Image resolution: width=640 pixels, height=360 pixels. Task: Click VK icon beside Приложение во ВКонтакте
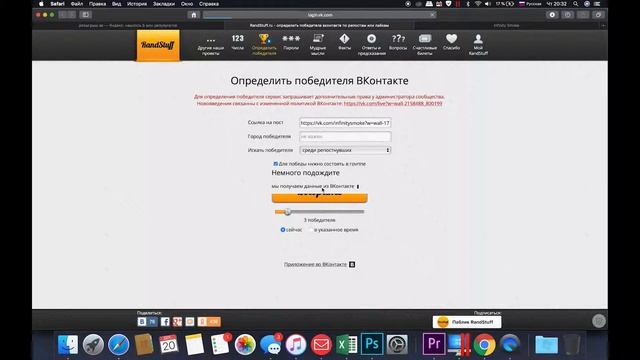[x=352, y=264]
